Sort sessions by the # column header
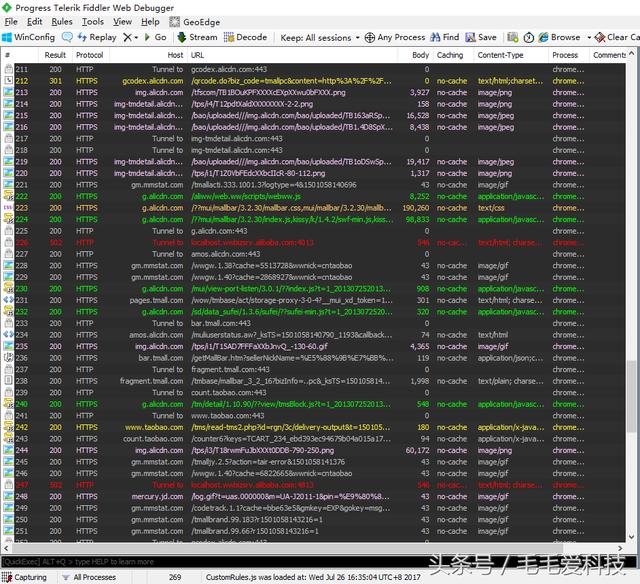 click(19, 55)
